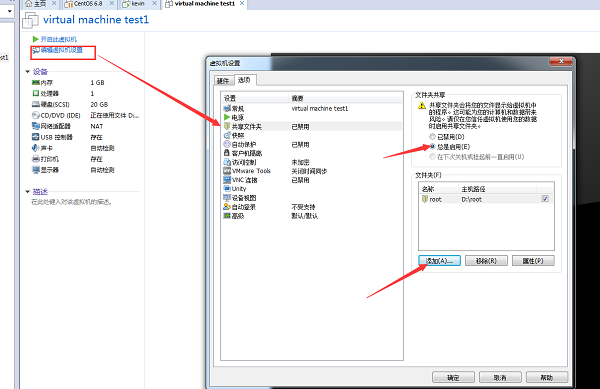Choose the disabled (D) radio option
The width and height of the screenshot is (600, 389).
tap(432, 137)
